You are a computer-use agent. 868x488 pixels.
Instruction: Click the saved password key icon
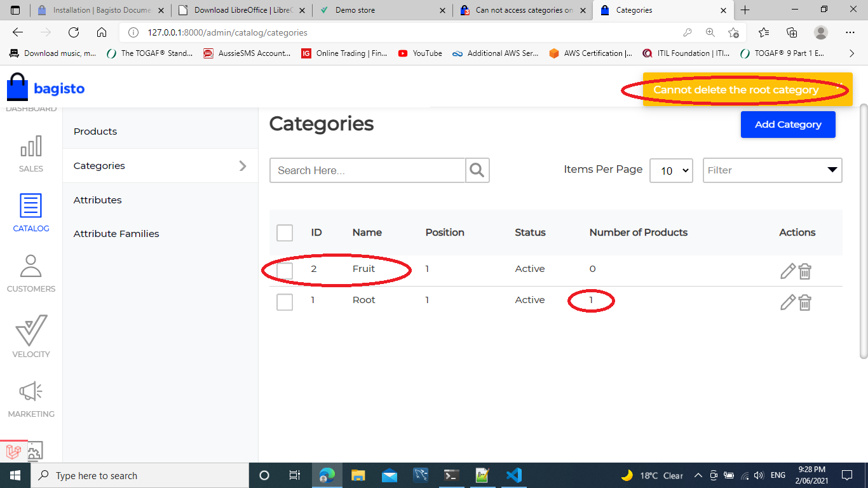687,32
